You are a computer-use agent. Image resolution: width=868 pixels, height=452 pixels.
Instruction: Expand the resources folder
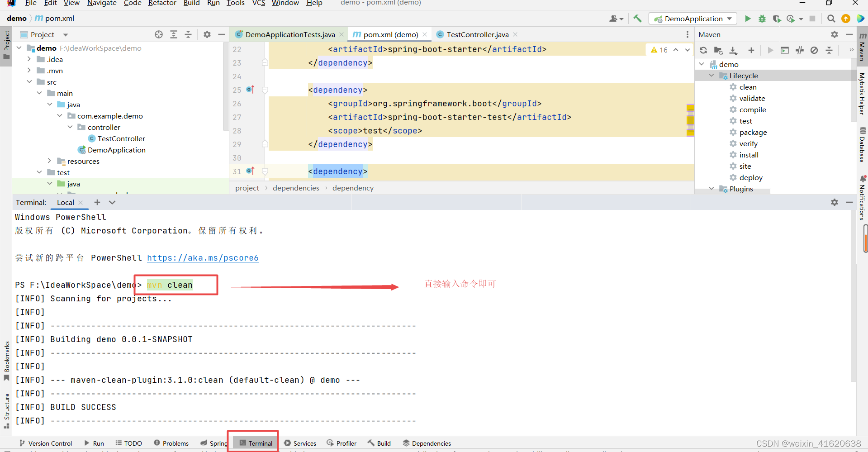(x=49, y=161)
